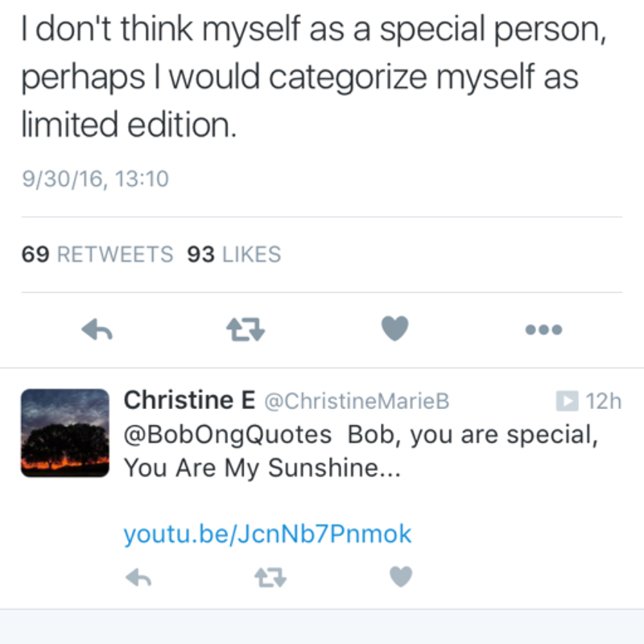This screenshot has width=644, height=644.
Task: Like Christine E's reply
Action: pos(401,576)
